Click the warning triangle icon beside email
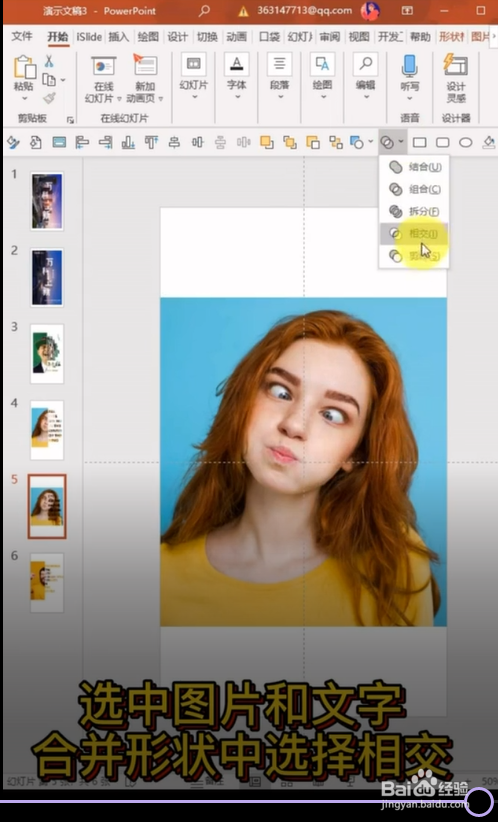The image size is (498, 822). coord(243,11)
